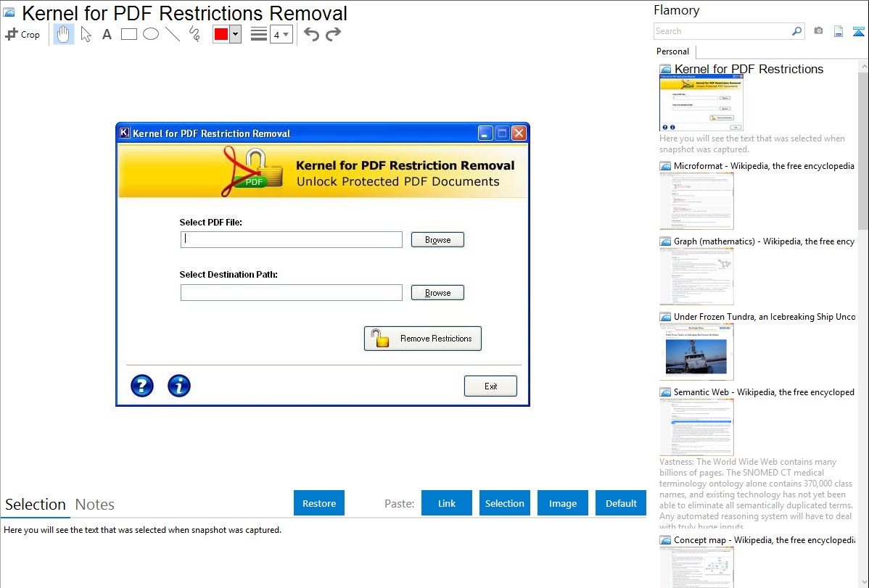Image resolution: width=869 pixels, height=588 pixels.
Task: Click the Kernel for PDF Restrictions title
Action: click(x=749, y=69)
